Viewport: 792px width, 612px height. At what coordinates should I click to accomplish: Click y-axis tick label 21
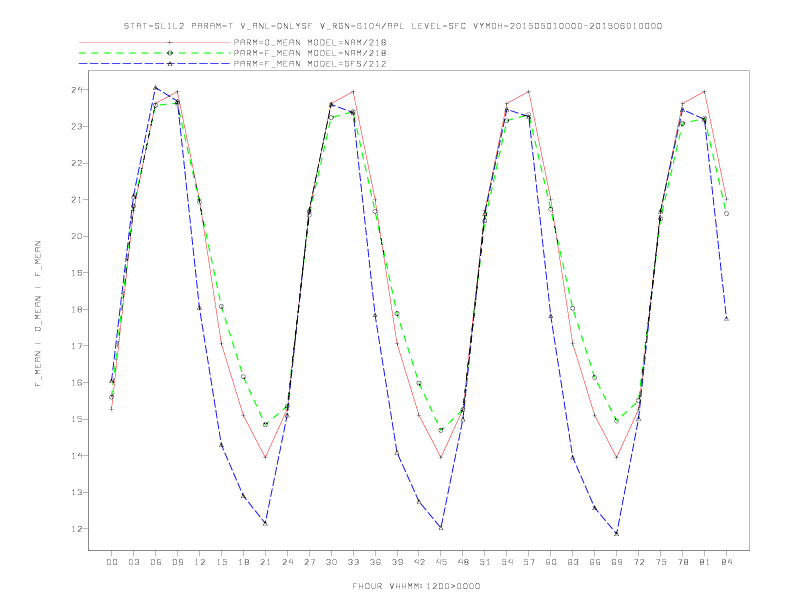pyautogui.click(x=77, y=200)
